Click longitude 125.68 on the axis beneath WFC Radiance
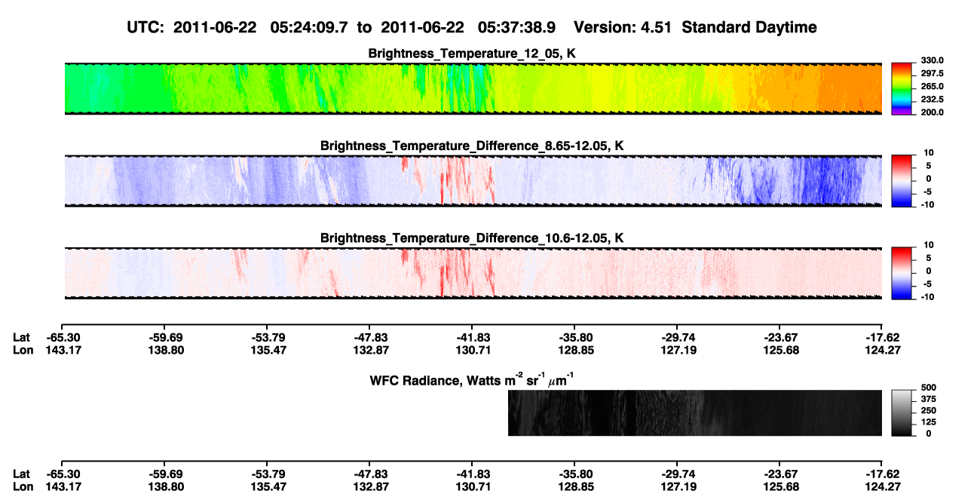The image size is (980, 503). tap(780, 486)
